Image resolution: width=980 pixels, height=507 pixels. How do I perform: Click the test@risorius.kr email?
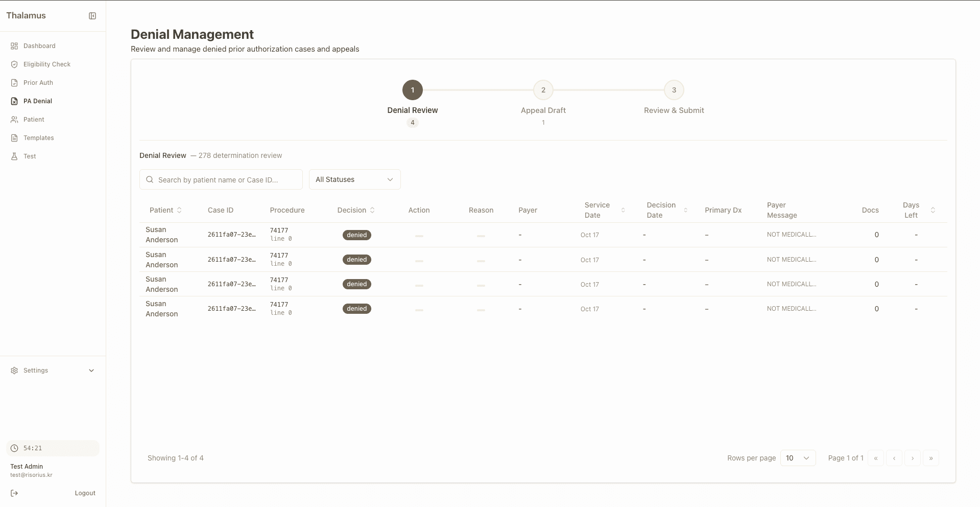click(x=31, y=475)
